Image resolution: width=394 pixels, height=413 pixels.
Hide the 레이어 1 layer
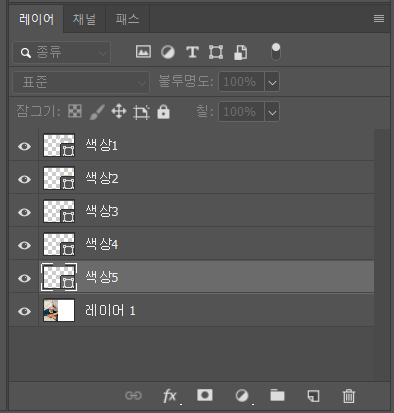click(x=24, y=311)
